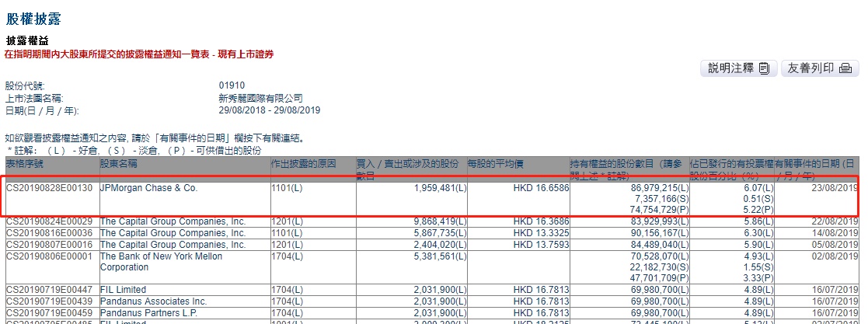Select form serial CS20190807E00016
This screenshot has width=868, height=324.
[x=49, y=245]
